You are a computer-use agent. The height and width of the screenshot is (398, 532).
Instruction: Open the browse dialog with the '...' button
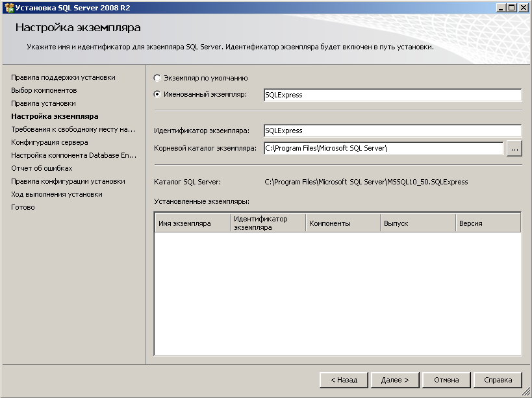[514, 148]
